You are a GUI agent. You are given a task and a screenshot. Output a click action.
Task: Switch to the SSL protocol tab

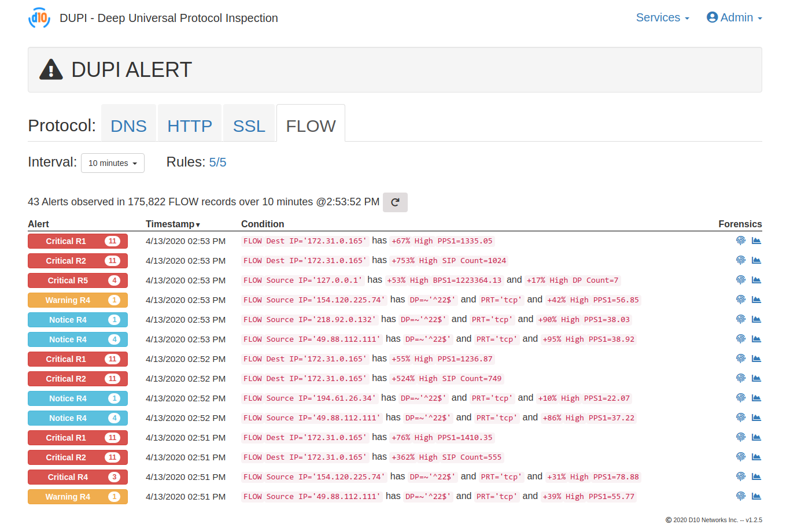[249, 125]
